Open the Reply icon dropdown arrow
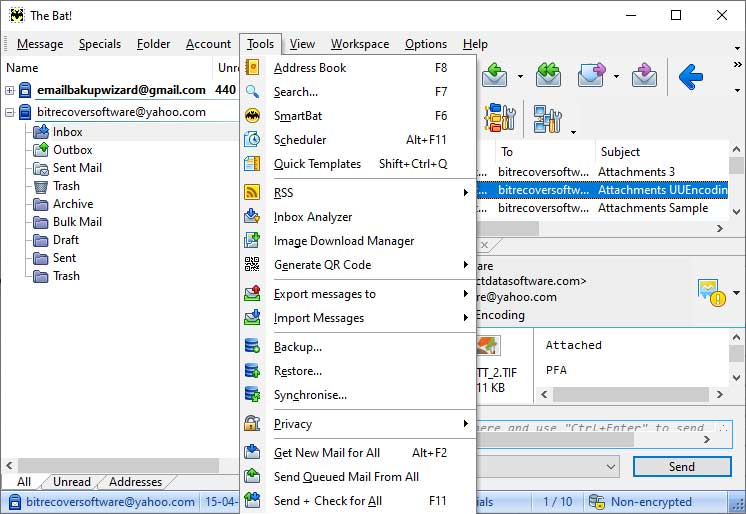The image size is (746, 514). [x=520, y=76]
